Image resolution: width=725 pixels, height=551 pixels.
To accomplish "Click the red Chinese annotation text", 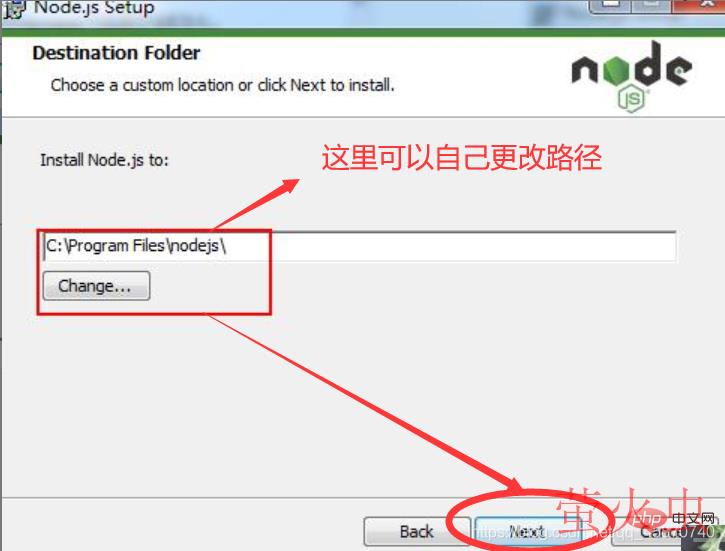I will pos(461,158).
